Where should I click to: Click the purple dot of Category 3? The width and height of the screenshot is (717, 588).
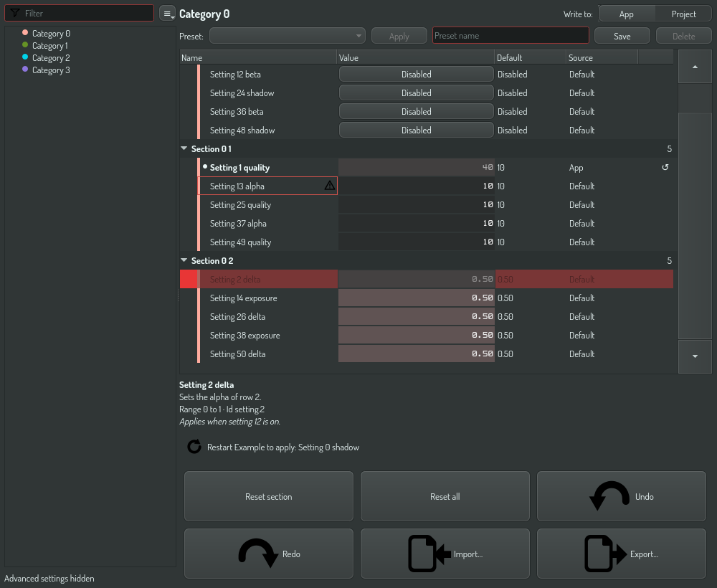click(x=25, y=69)
